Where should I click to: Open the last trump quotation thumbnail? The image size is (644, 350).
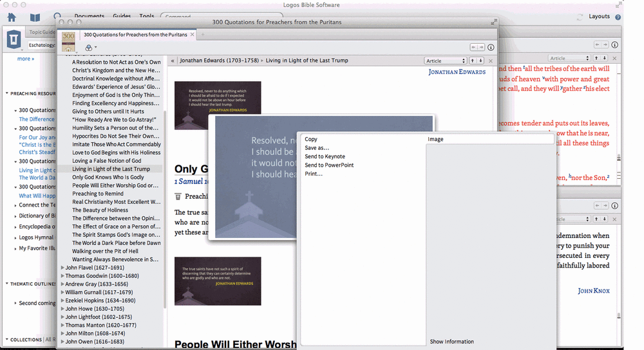[218, 106]
